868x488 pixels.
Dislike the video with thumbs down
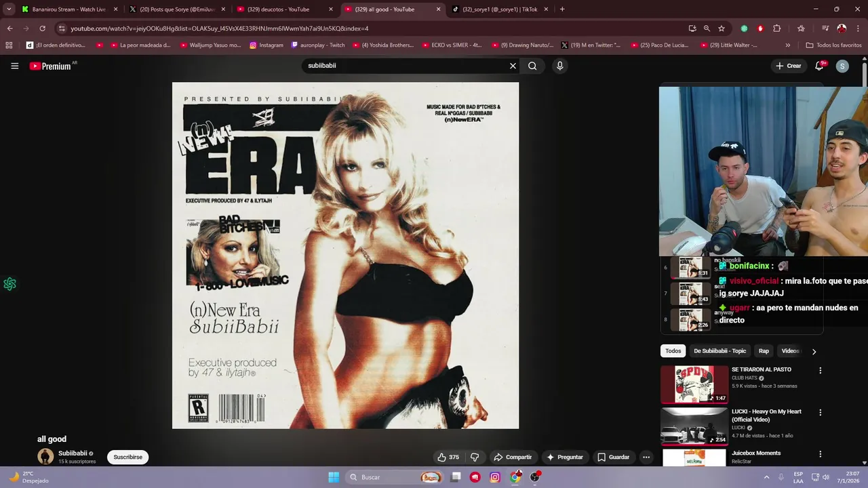(475, 457)
